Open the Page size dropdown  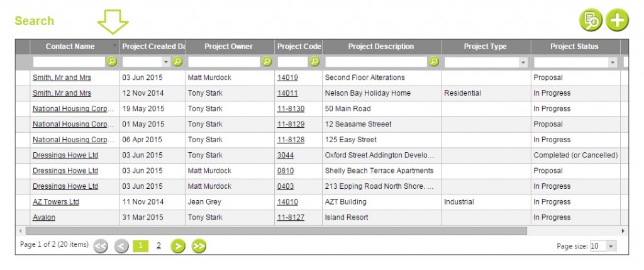click(603, 246)
